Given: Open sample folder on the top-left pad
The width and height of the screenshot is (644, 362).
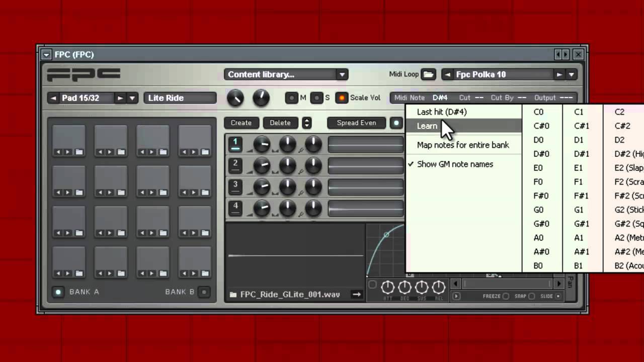Looking at the screenshot, I should point(79,152).
